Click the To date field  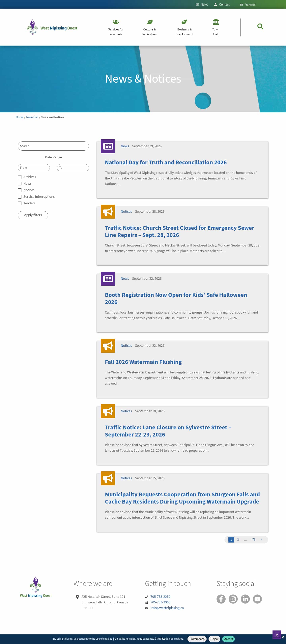tap(73, 168)
